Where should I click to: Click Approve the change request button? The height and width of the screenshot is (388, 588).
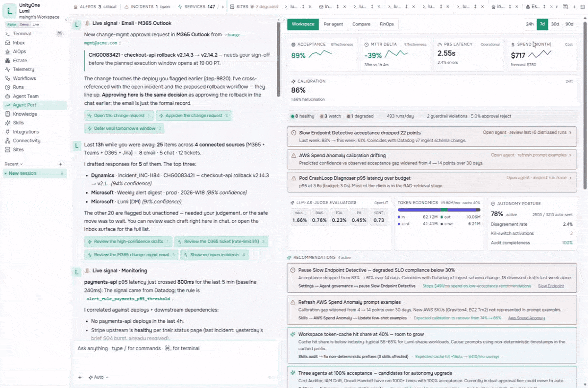point(194,116)
